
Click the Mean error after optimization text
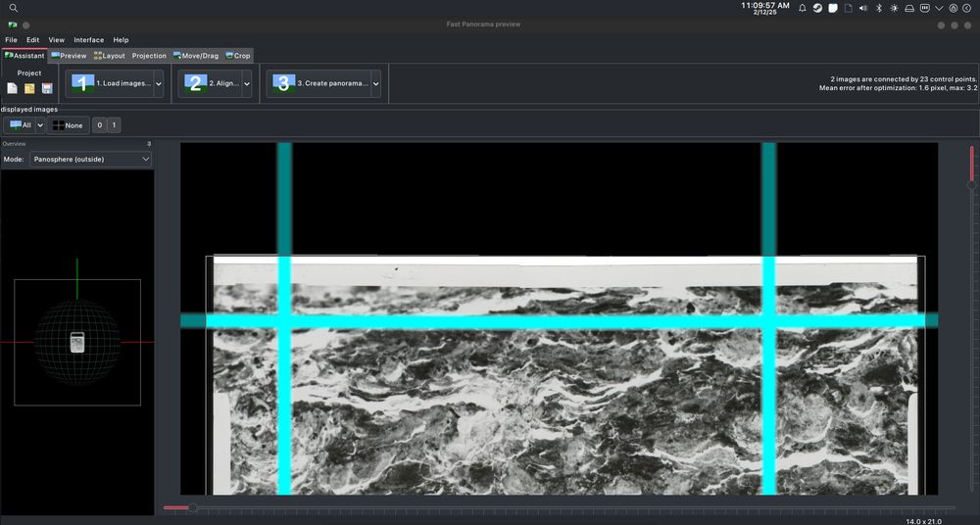click(x=898, y=88)
